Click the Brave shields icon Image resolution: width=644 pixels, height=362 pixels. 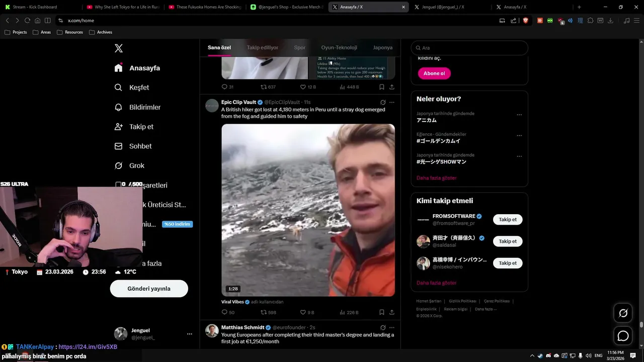pyautogui.click(x=525, y=21)
